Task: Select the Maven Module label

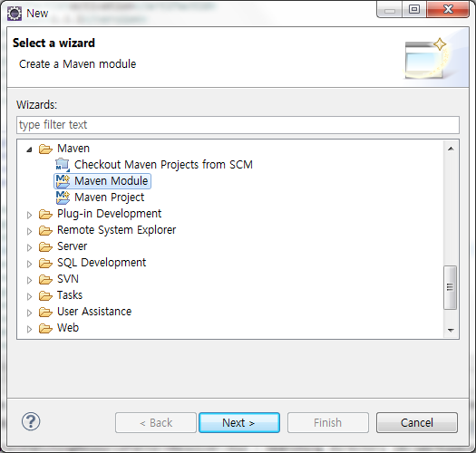Action: point(112,181)
